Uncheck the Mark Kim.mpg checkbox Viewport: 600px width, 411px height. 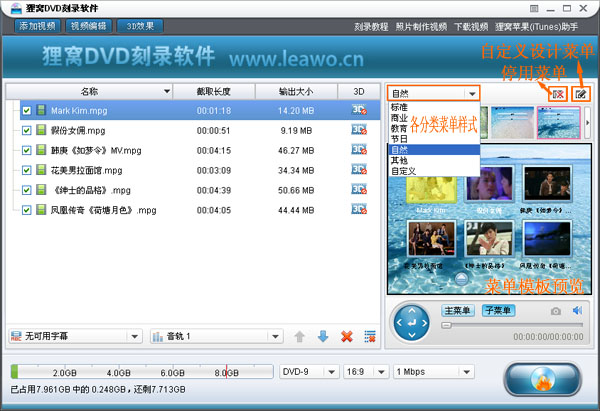point(26,111)
